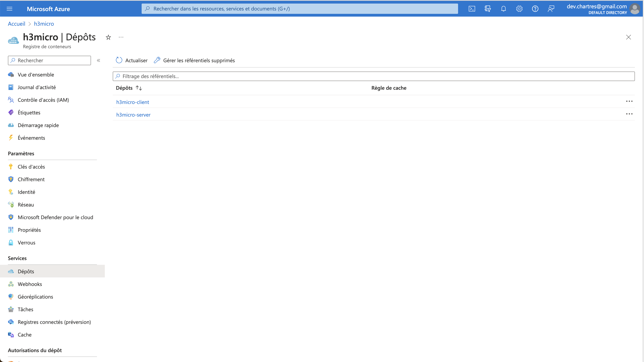644x362 pixels.
Task: Click the Webhooks icon
Action: pyautogui.click(x=11, y=284)
